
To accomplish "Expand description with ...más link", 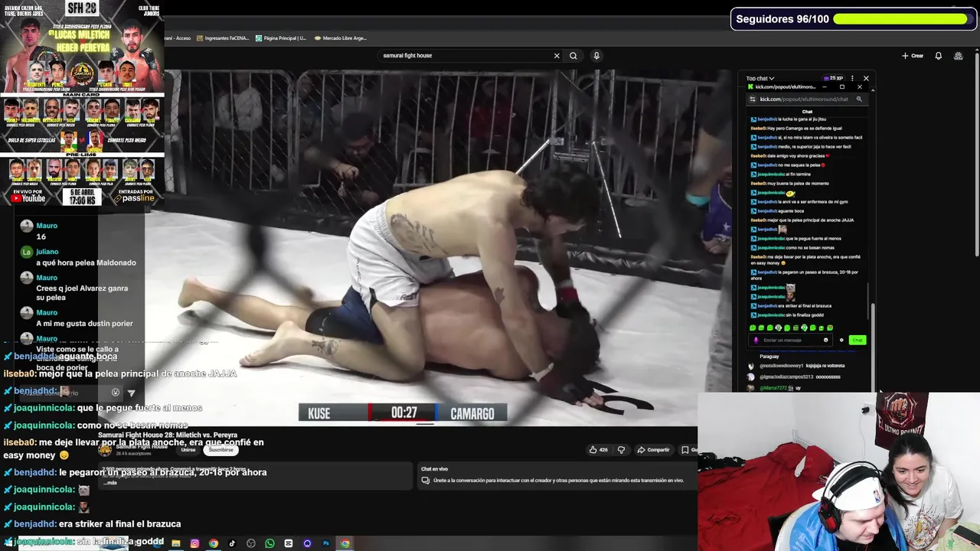I will (x=110, y=483).
